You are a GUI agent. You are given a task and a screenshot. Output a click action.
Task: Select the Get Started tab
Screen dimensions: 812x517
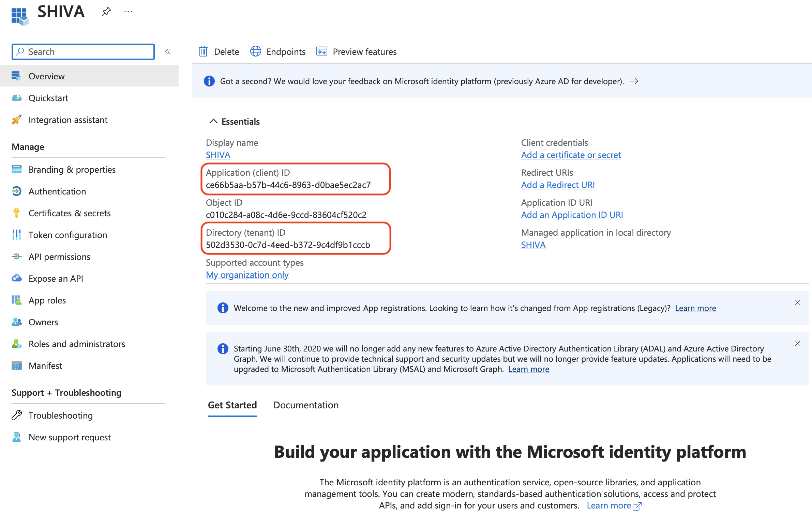coord(232,405)
